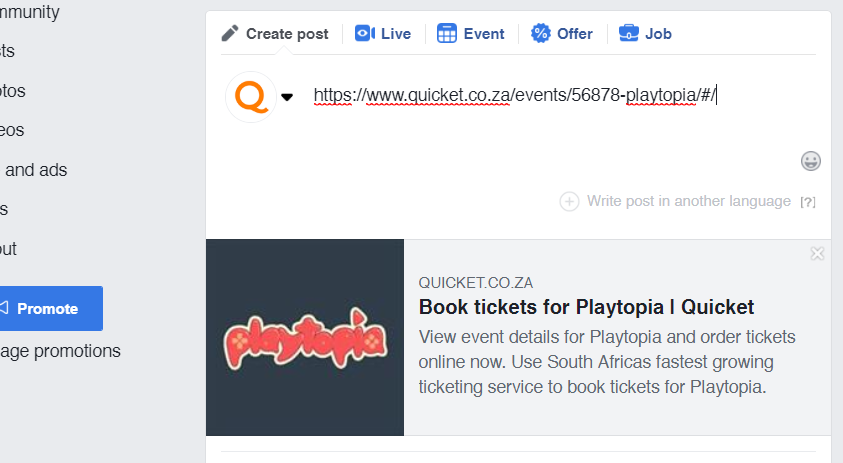Image resolution: width=843 pixels, height=463 pixels.
Task: Open the emoji smiley picker
Action: [811, 160]
